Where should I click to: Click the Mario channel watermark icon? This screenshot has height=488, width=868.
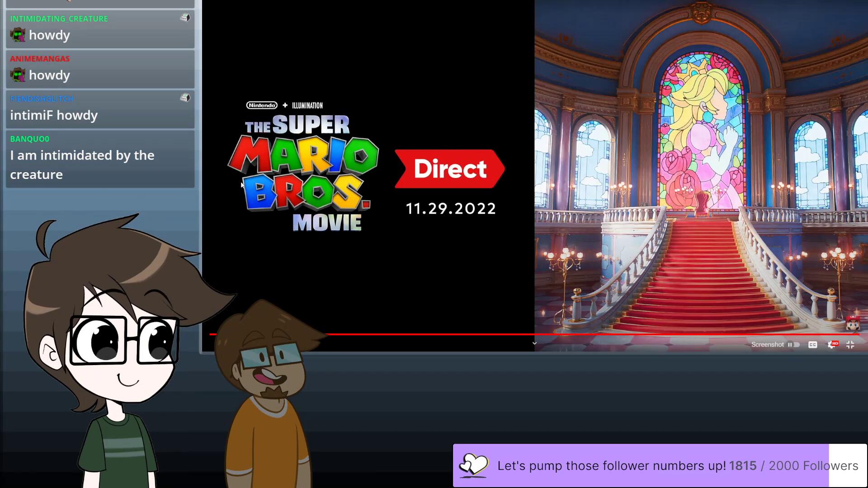click(853, 323)
